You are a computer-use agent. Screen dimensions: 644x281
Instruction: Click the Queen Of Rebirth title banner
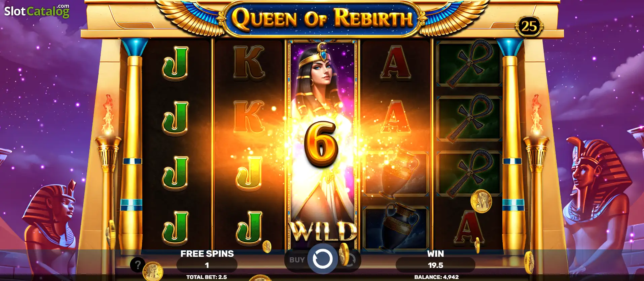tap(322, 18)
